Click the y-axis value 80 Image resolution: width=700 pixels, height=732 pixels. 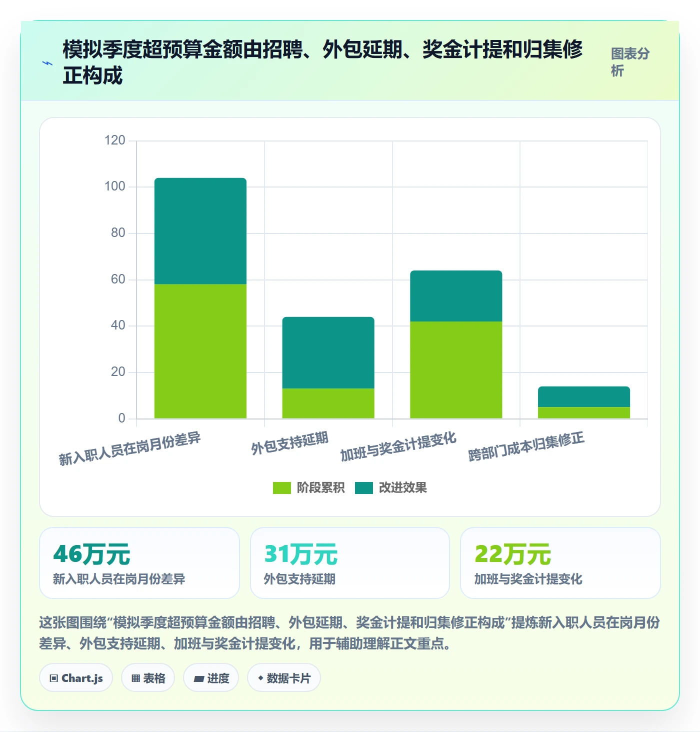pyautogui.click(x=118, y=233)
